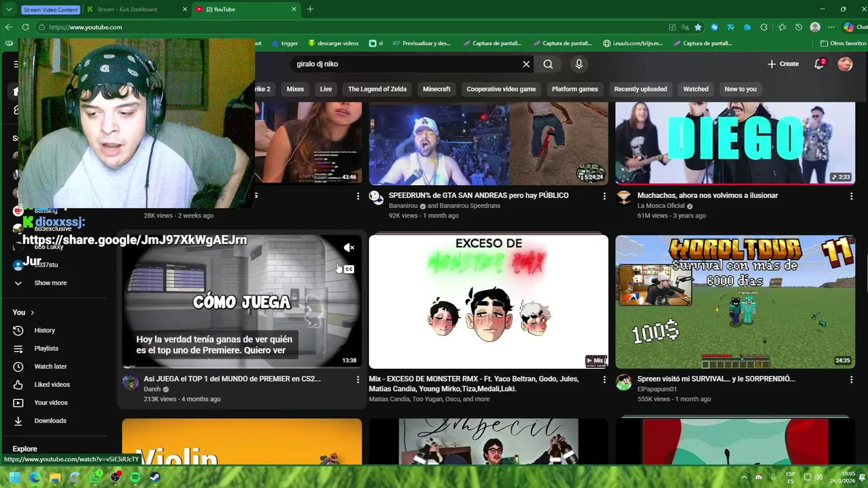Select Platform games filter chip
The width and height of the screenshot is (868, 488).
coord(575,89)
